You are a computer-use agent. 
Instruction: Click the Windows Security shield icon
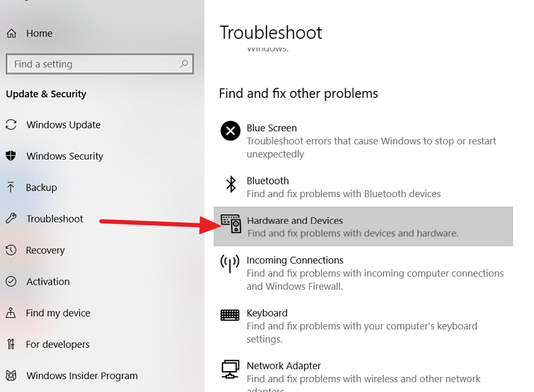[x=11, y=155]
